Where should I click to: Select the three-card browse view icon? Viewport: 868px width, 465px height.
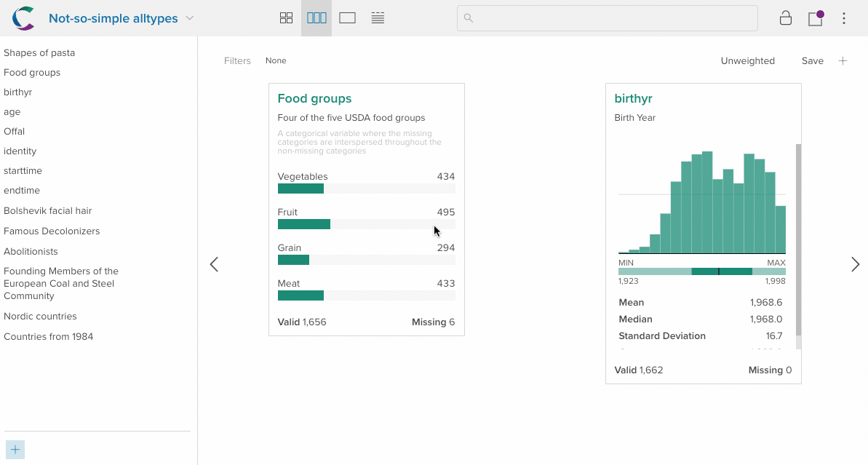click(x=316, y=18)
